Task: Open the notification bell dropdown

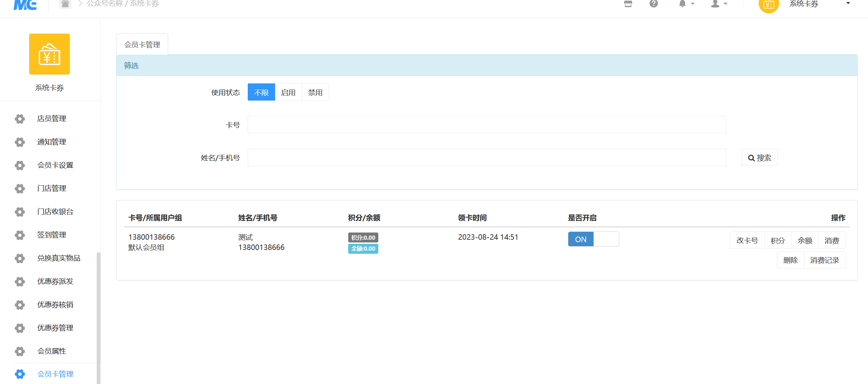Action: tap(686, 4)
